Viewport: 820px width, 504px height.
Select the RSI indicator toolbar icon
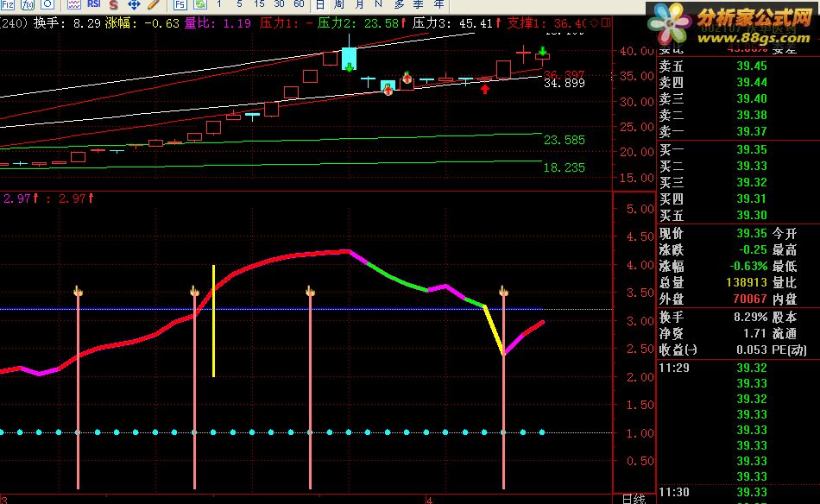click(94, 4)
